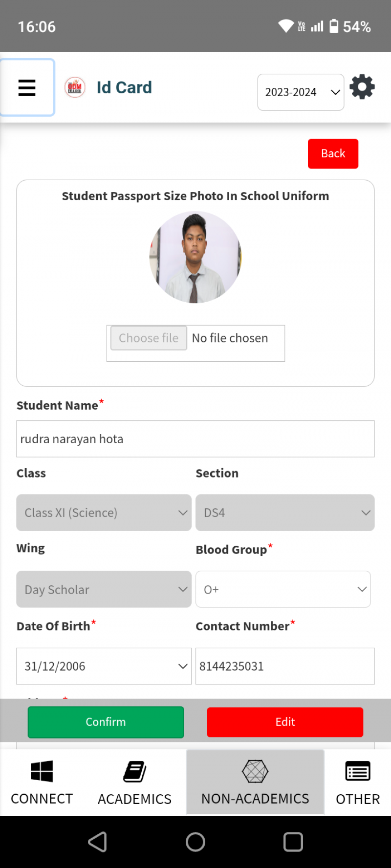Click the Student Name input field
This screenshot has height=868, width=391.
click(195, 439)
